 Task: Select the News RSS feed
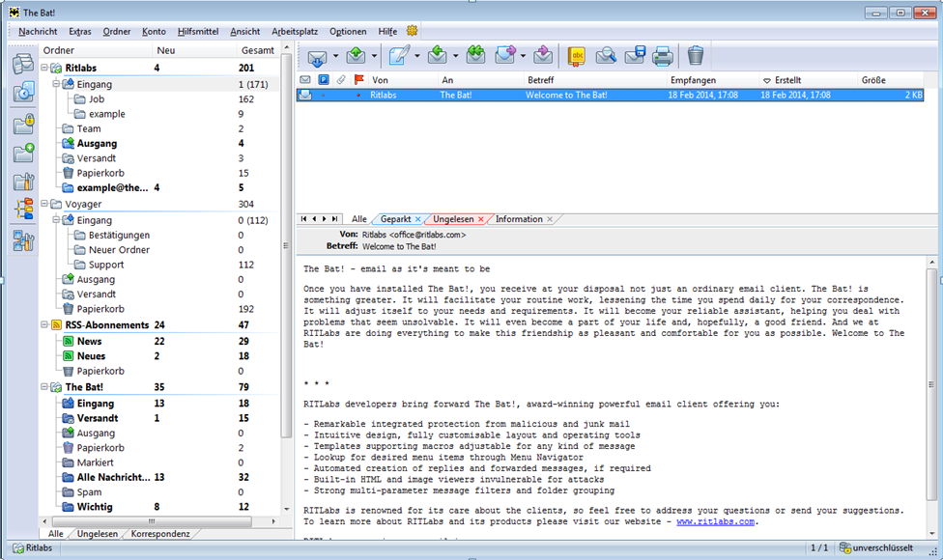coord(89,341)
